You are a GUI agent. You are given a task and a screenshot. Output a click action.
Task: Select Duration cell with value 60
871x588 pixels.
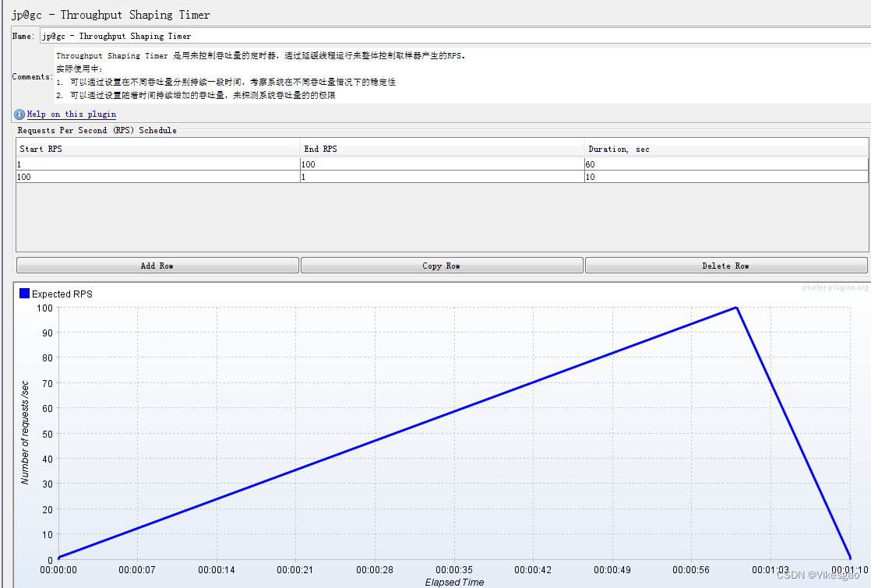pyautogui.click(x=726, y=164)
